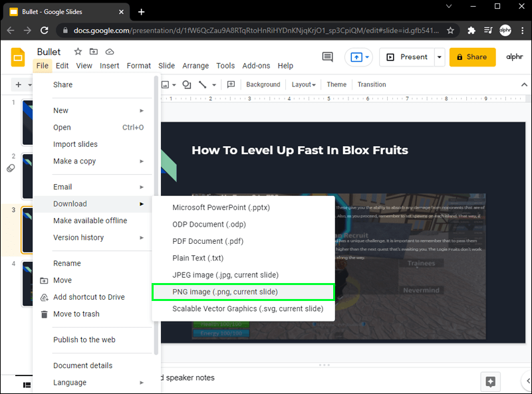Click the browser reload icon
Image resolution: width=532 pixels, height=394 pixels.
(x=45, y=31)
